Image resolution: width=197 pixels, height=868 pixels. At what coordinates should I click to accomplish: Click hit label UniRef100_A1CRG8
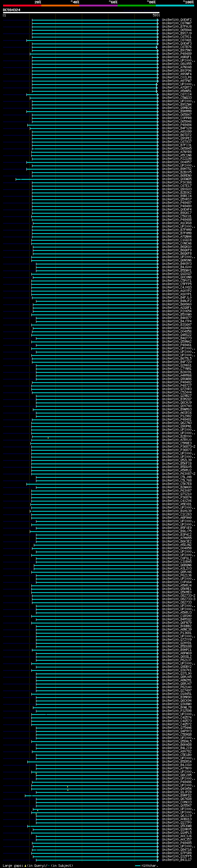177,223
